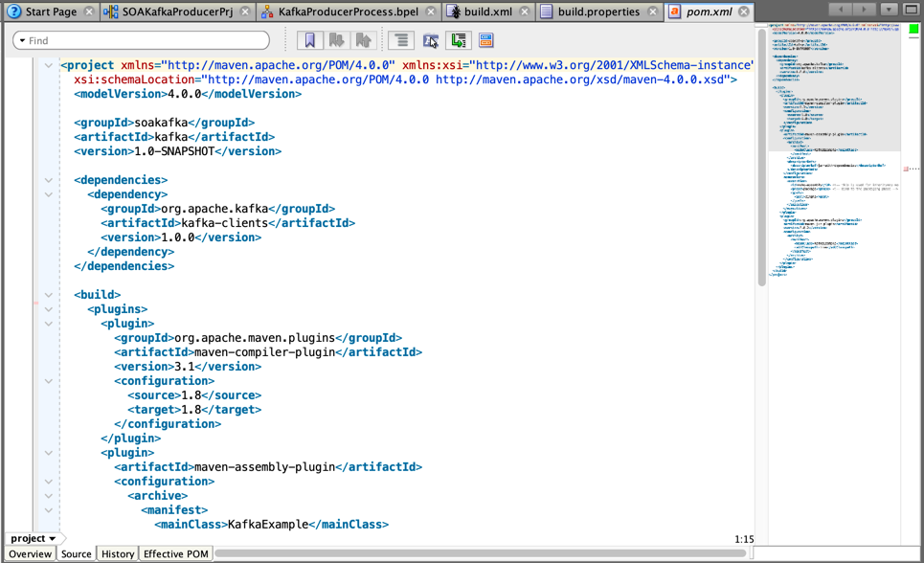Click the green status indicator square
The height and width of the screenshot is (563, 924).
[913, 29]
